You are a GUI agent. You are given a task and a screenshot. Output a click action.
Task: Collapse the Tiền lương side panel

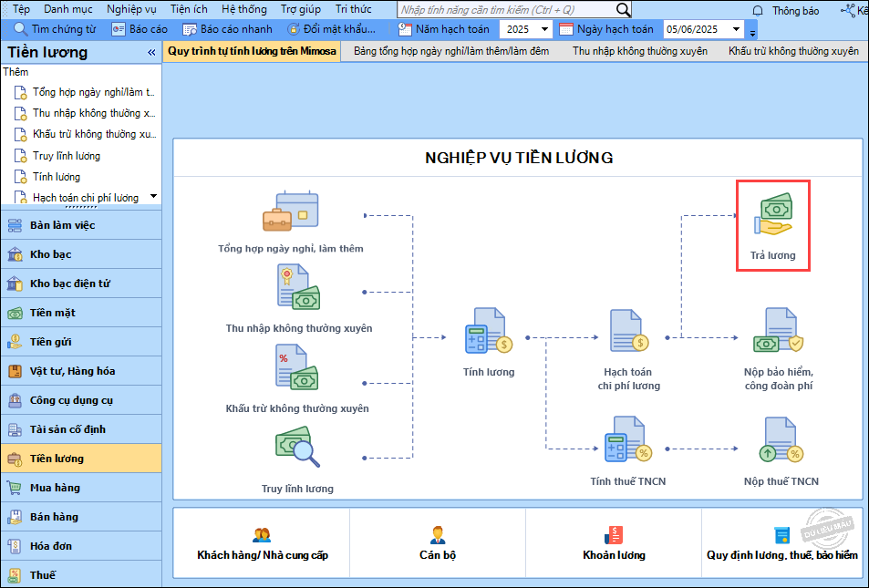coord(151,53)
